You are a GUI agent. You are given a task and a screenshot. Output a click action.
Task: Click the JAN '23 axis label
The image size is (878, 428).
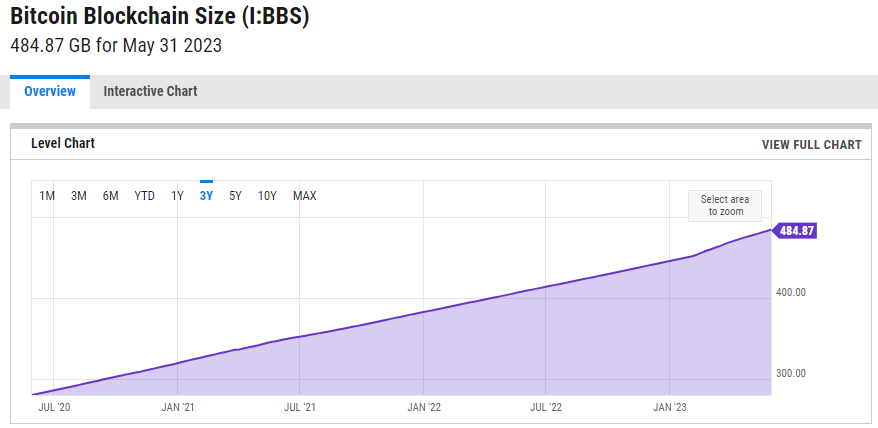coord(670,407)
